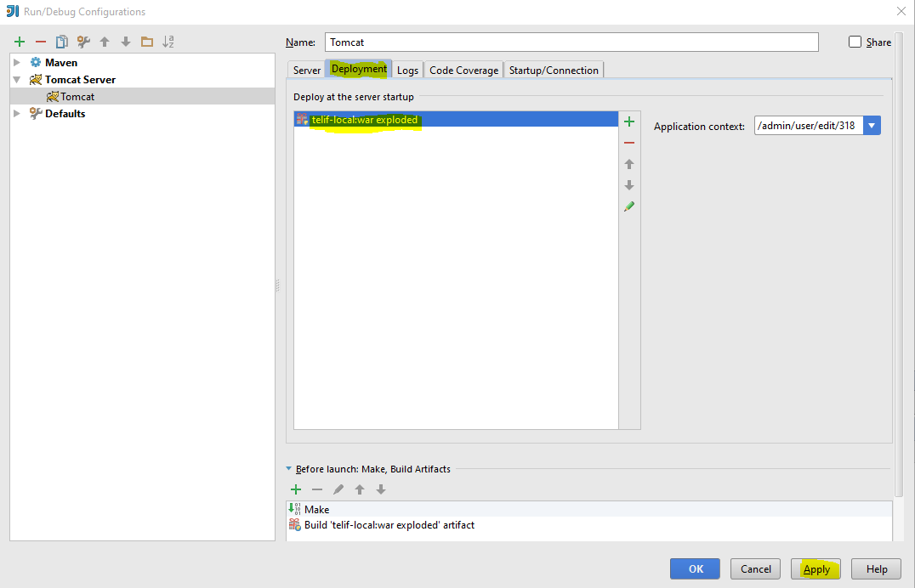This screenshot has height=588, width=915.
Task: Remove artifact from deployment list
Action: pyautogui.click(x=629, y=143)
